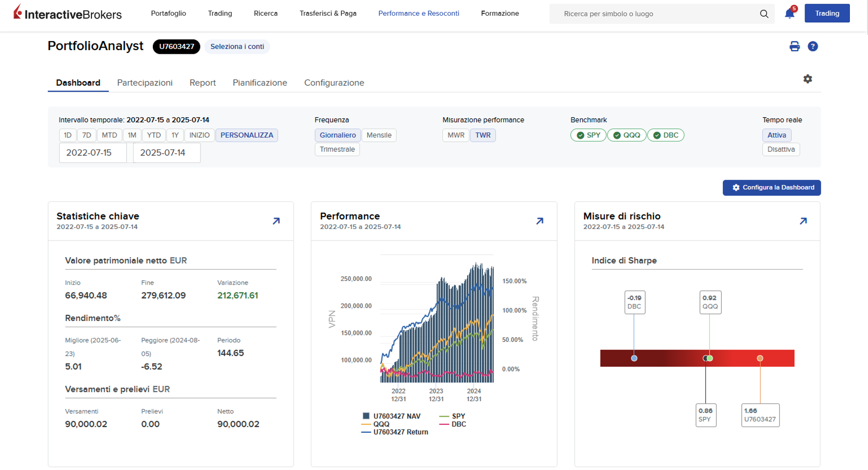Click the Configura la Dashboard button
Screen dimensions: 868x470
771,188
